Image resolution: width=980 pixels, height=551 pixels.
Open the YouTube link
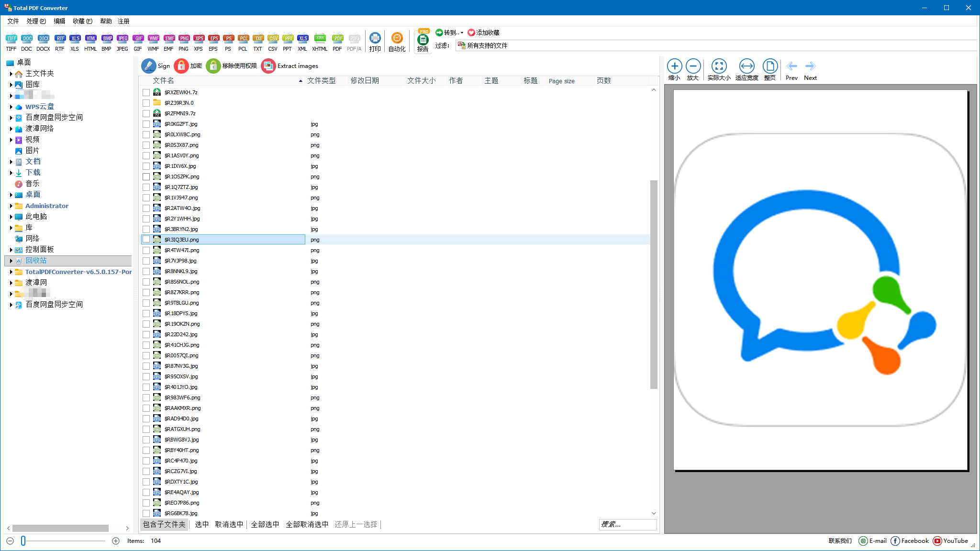pos(950,541)
